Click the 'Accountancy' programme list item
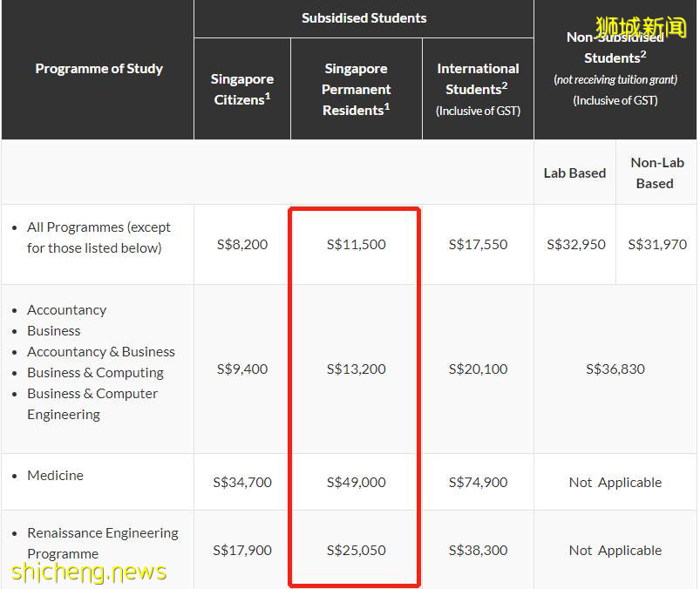Image resolution: width=700 pixels, height=589 pixels. coord(66,310)
